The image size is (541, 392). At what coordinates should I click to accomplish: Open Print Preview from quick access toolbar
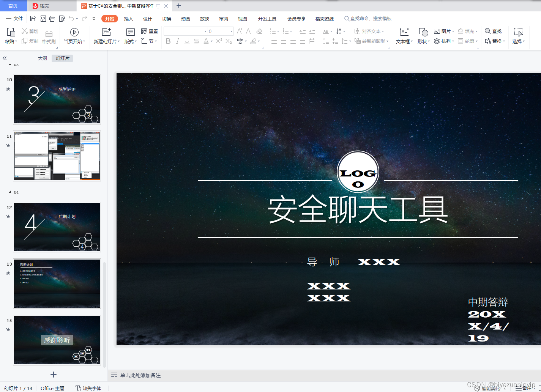(62, 19)
